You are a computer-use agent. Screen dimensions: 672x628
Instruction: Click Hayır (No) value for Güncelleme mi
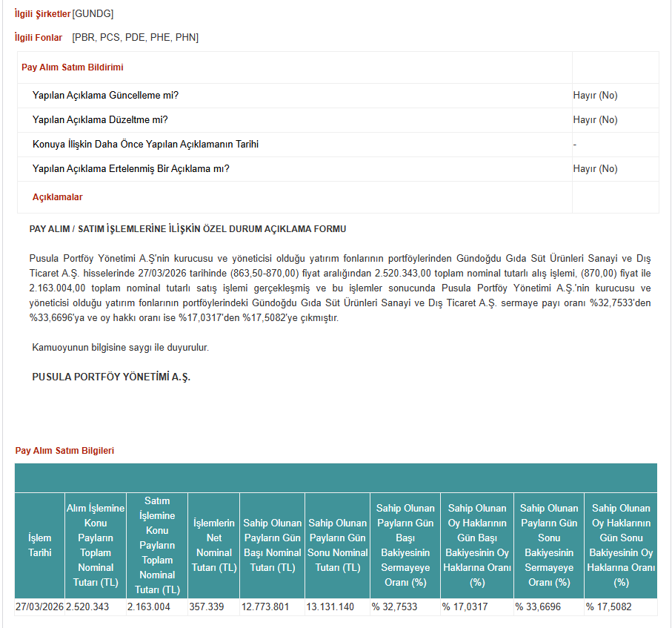(595, 95)
